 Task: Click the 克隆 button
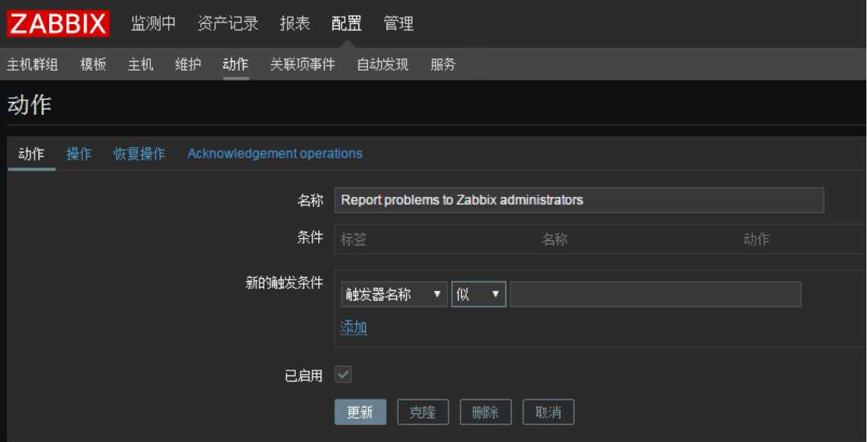coord(423,412)
